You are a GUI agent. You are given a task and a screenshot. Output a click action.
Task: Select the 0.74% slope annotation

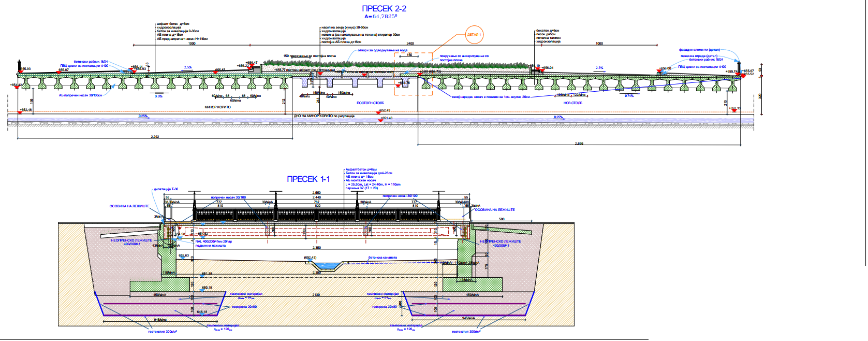click(x=629, y=96)
